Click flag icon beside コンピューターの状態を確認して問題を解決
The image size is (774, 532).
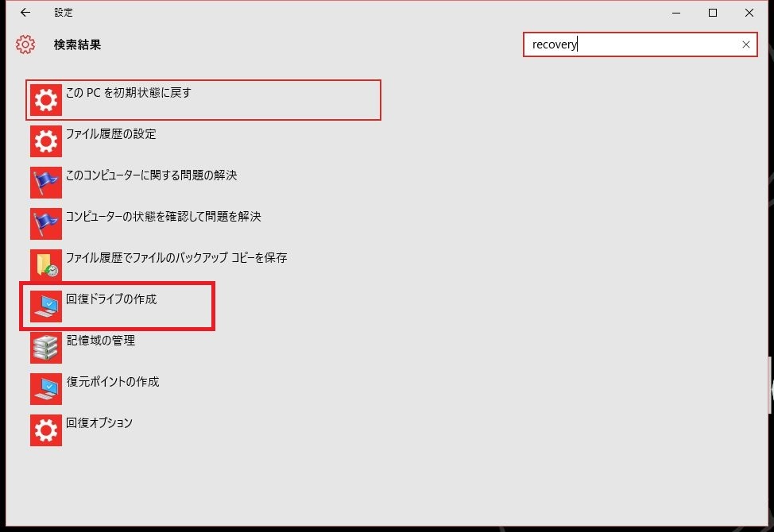click(46, 224)
